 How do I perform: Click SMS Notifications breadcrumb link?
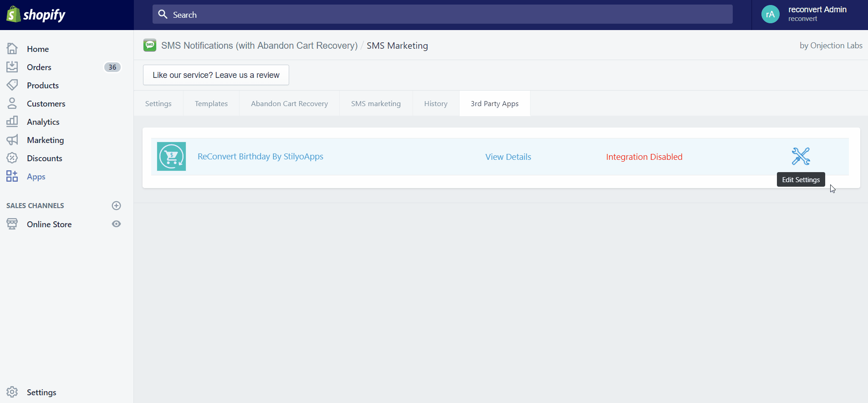point(260,46)
